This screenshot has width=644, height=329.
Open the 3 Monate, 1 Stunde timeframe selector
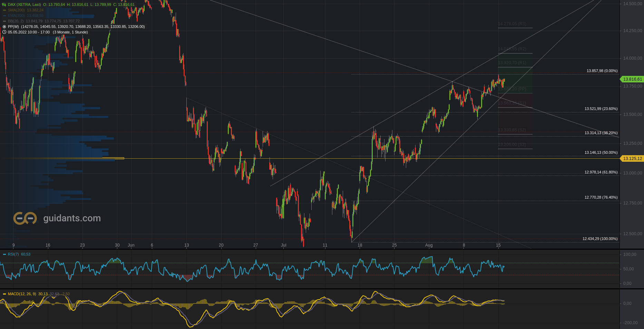click(x=70, y=32)
